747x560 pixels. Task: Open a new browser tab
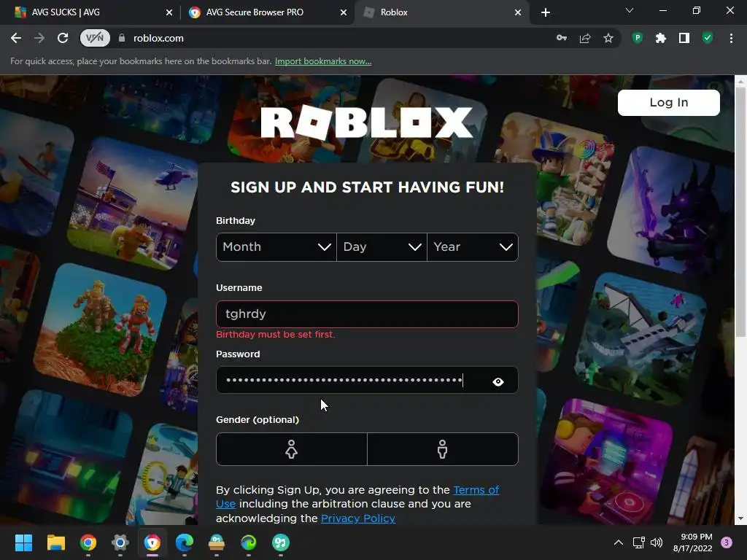pos(546,12)
